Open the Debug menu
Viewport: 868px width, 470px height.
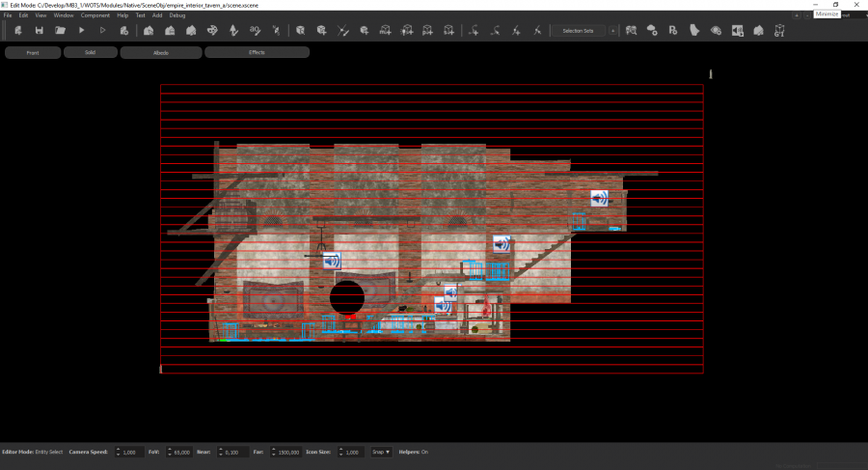tap(177, 15)
